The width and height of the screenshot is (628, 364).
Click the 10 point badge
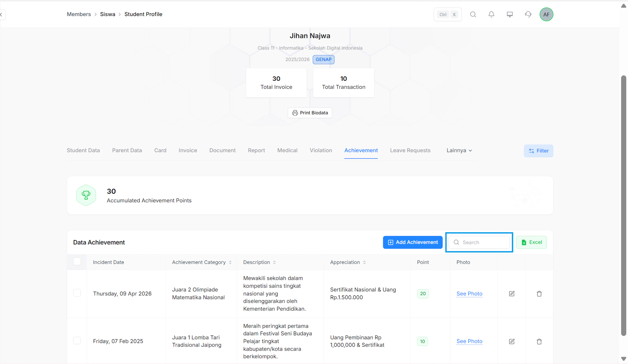(x=422, y=341)
